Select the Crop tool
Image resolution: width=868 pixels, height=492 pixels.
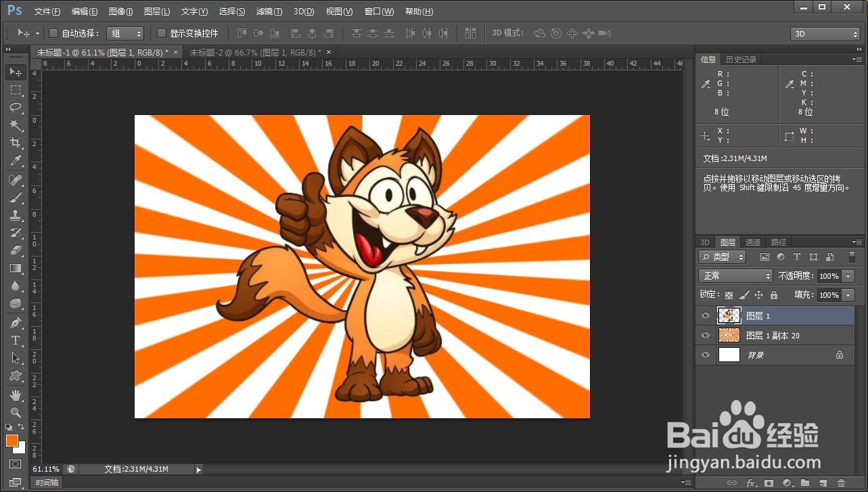tap(16, 143)
